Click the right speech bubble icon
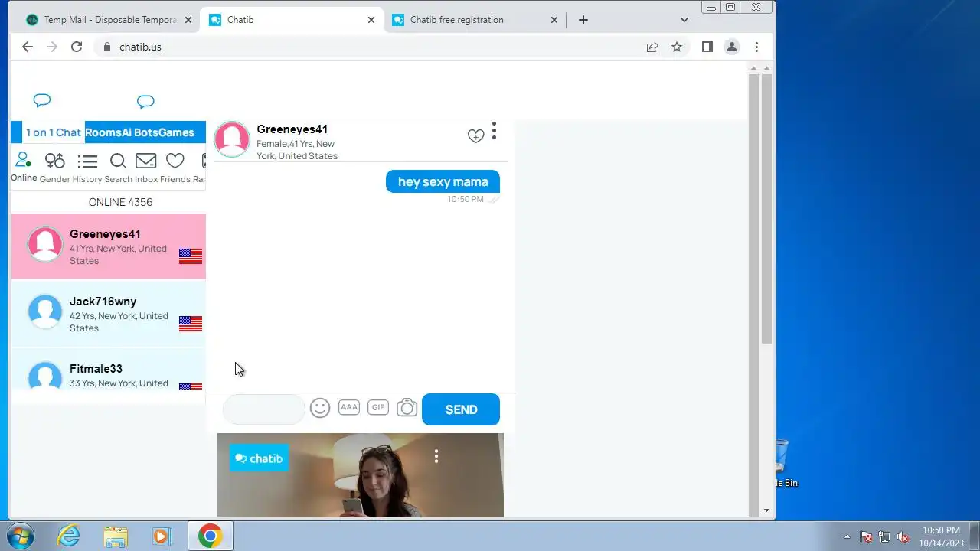Viewport: 980px width, 551px height. (x=145, y=102)
